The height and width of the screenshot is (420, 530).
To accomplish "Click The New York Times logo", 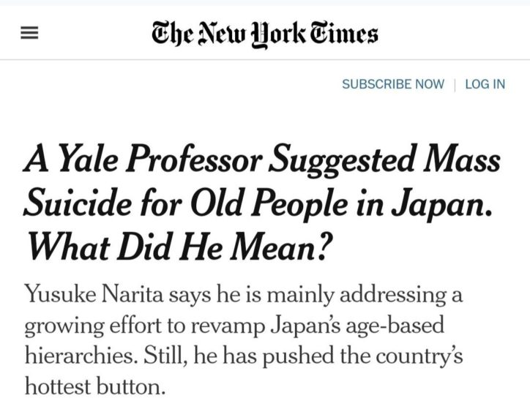I will (265, 34).
